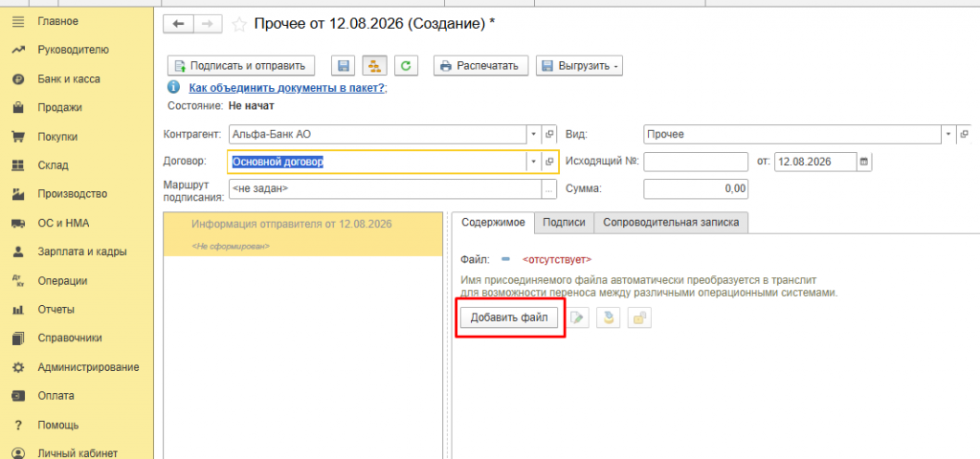The image size is (980, 459).
Task: Open the Как объединить документы в пакет link
Action: coord(287,87)
